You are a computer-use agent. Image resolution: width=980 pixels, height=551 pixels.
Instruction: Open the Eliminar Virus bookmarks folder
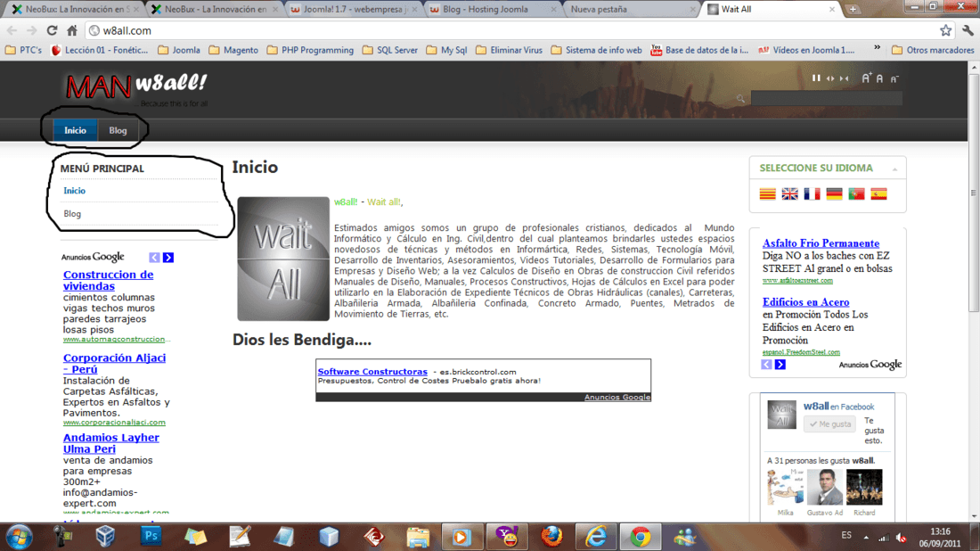(509, 50)
